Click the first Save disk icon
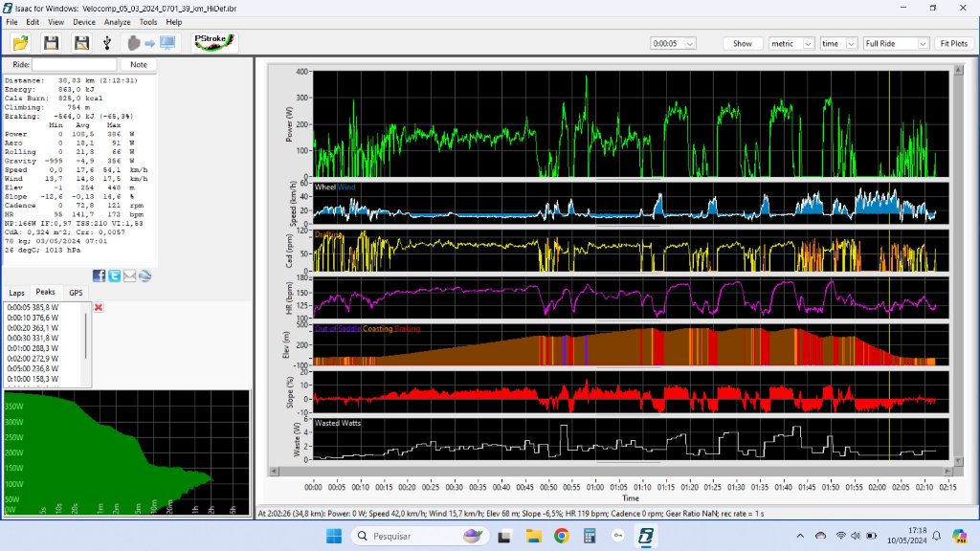This screenshot has height=551, width=980. point(52,43)
